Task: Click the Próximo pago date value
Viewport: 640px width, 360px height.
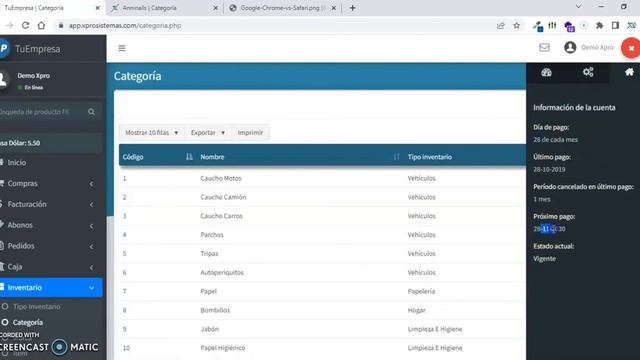Action: [x=549, y=229]
